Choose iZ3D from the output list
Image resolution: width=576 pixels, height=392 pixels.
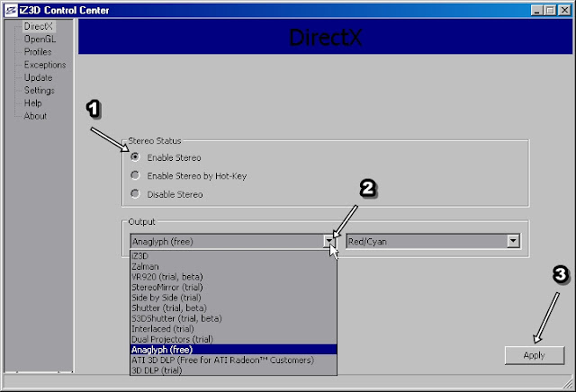pos(233,256)
